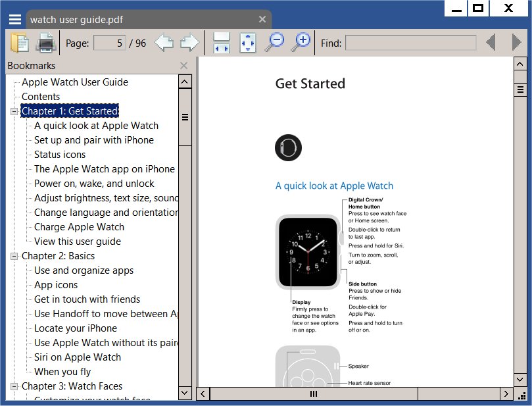Open A quick look at Apple Watch bookmark
Image resolution: width=532 pixels, height=406 pixels.
(97, 126)
